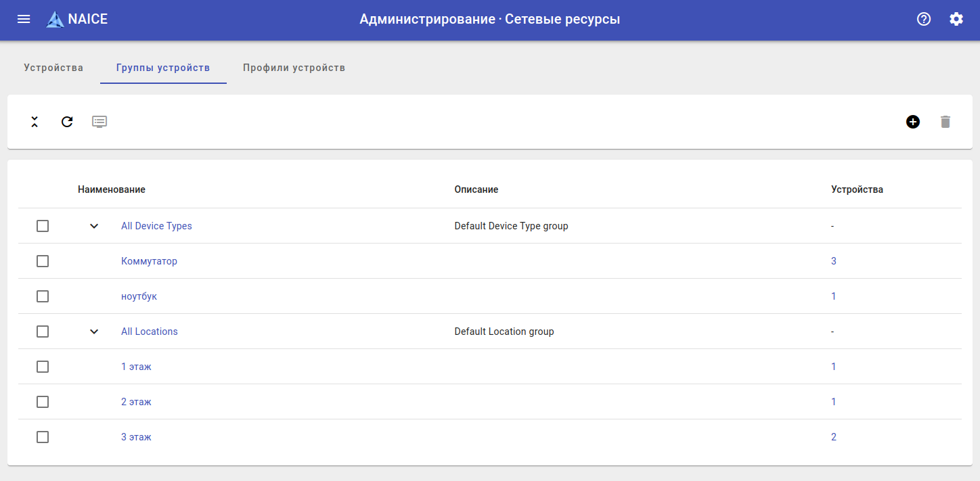Click the delete trash icon
Image resolution: width=980 pixels, height=481 pixels.
[x=945, y=122]
